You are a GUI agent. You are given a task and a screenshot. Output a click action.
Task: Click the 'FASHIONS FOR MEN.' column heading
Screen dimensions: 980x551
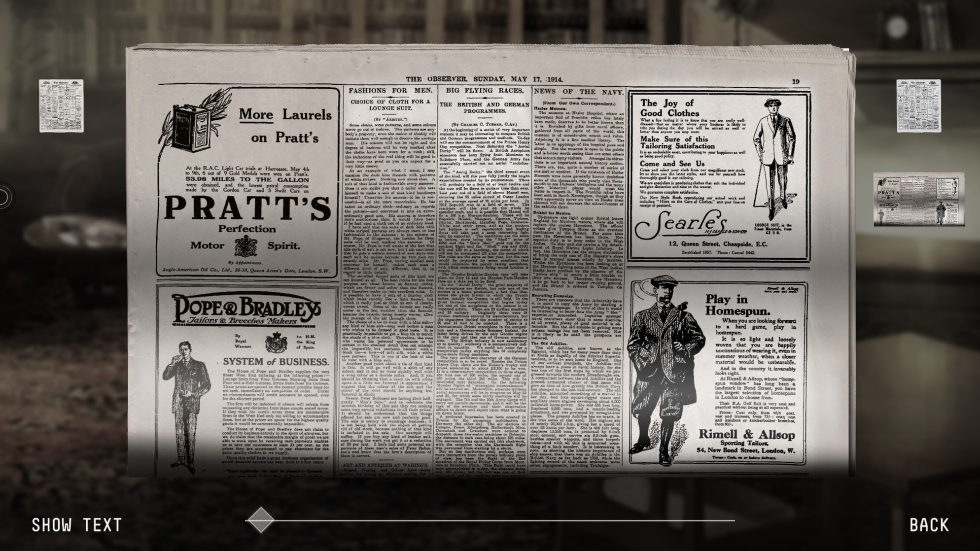[390, 91]
